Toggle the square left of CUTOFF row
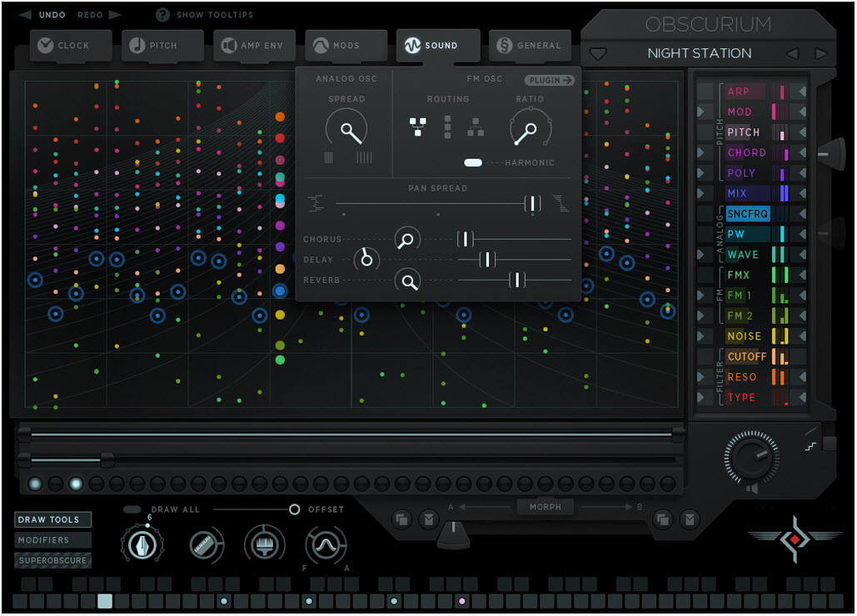Viewport: 857px width, 616px height. coord(705,356)
